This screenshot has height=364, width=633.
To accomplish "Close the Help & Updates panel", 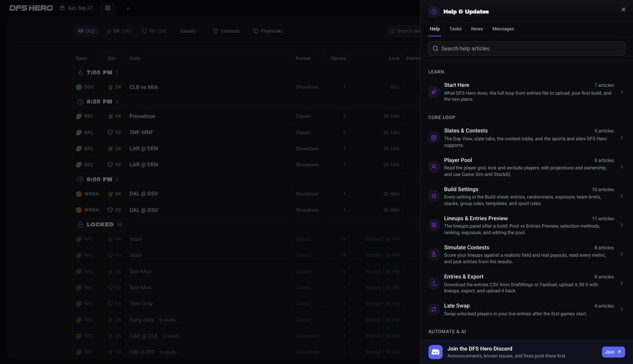I will [623, 10].
